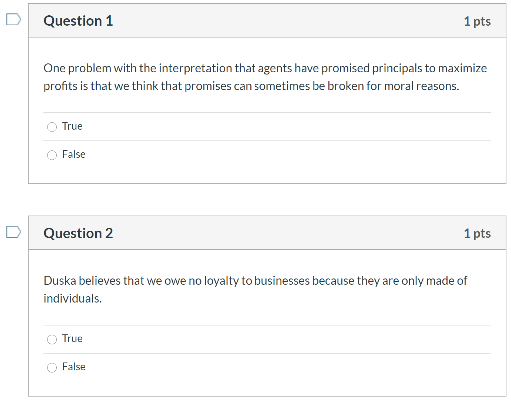Click the 1 pts label on Question 1
The height and width of the screenshot is (420, 511).
coord(477,21)
